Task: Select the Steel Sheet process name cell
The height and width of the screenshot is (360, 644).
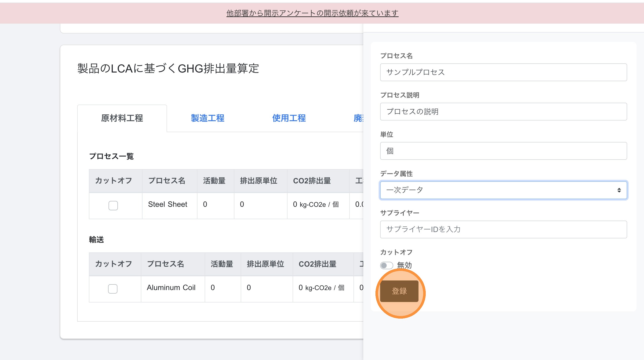Action: (x=168, y=204)
